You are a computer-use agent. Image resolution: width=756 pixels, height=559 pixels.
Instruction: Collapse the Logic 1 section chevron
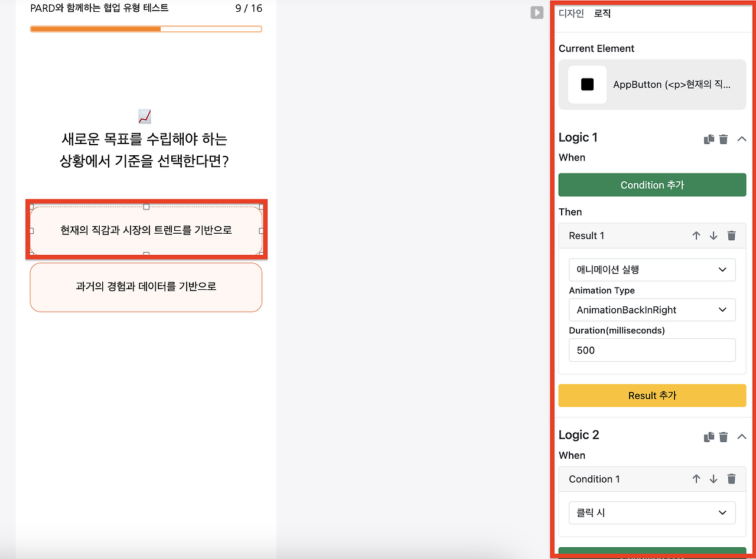tap(741, 139)
